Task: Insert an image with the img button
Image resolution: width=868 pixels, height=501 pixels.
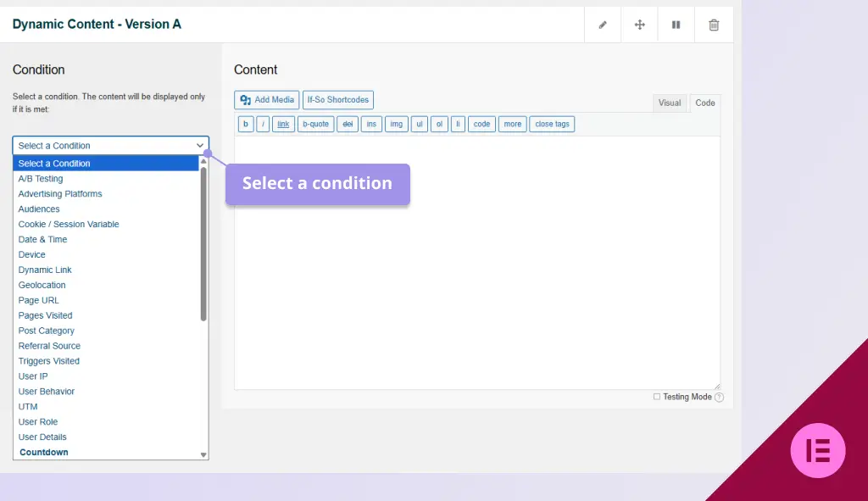Action: pos(396,124)
